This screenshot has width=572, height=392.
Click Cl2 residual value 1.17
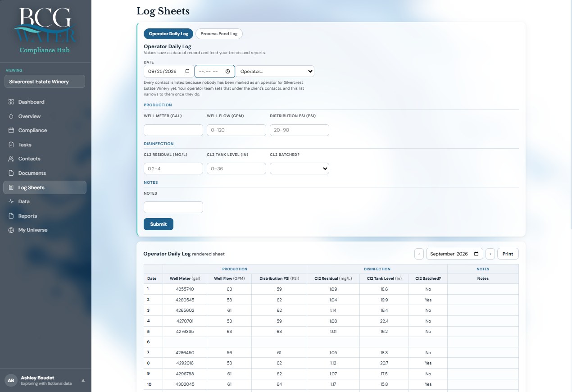(333, 384)
